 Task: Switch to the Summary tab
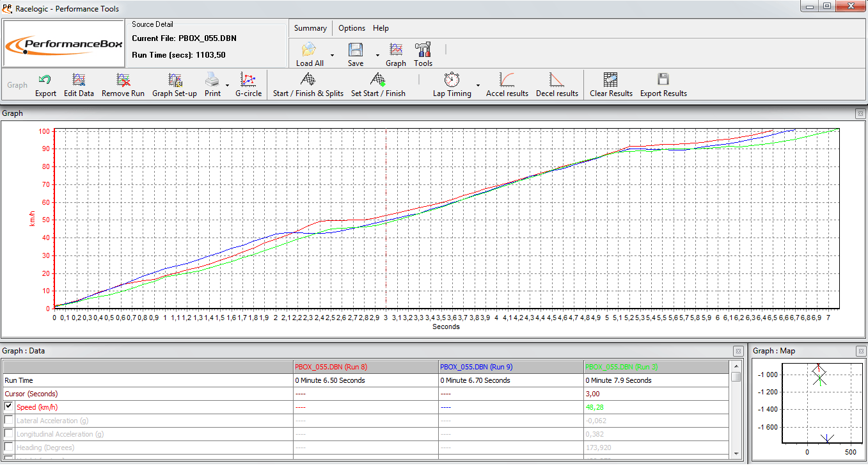point(310,28)
